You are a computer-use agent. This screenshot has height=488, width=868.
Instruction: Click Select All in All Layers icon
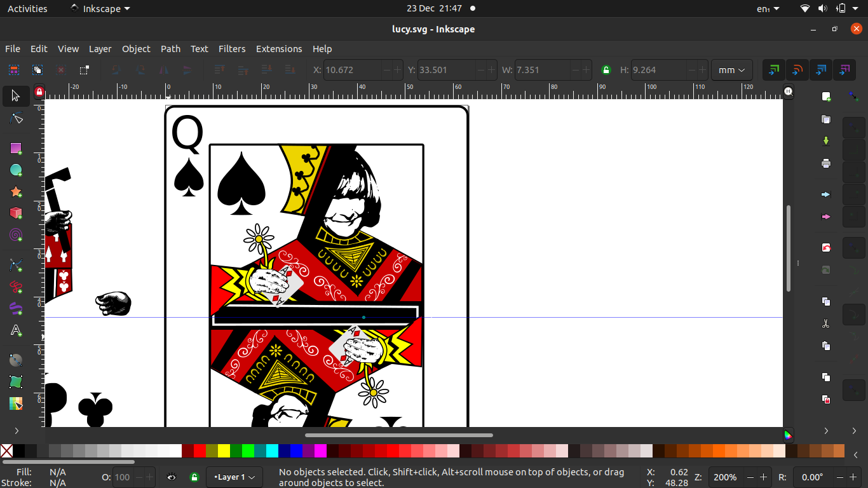(x=37, y=70)
